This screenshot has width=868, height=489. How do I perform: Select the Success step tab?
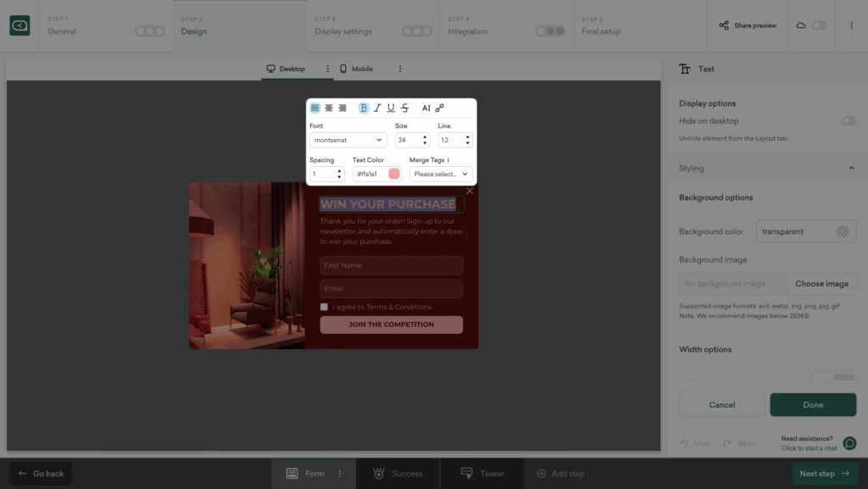398,474
